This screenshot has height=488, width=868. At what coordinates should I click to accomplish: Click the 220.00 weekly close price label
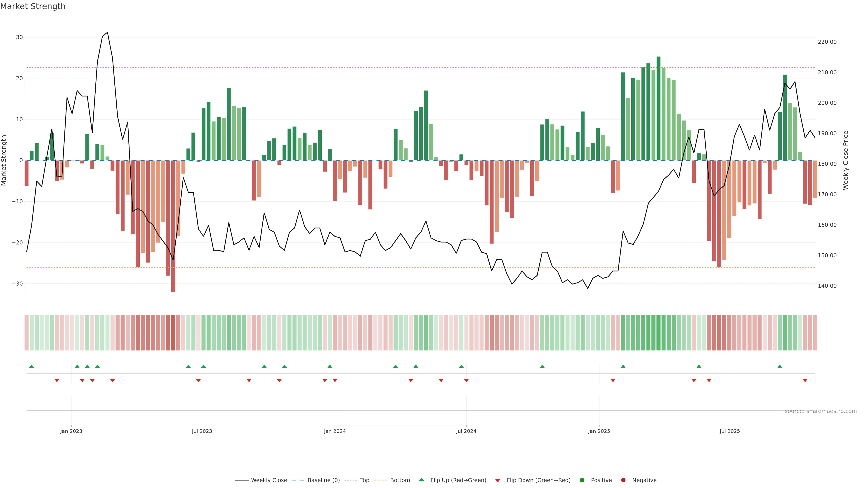tap(827, 42)
